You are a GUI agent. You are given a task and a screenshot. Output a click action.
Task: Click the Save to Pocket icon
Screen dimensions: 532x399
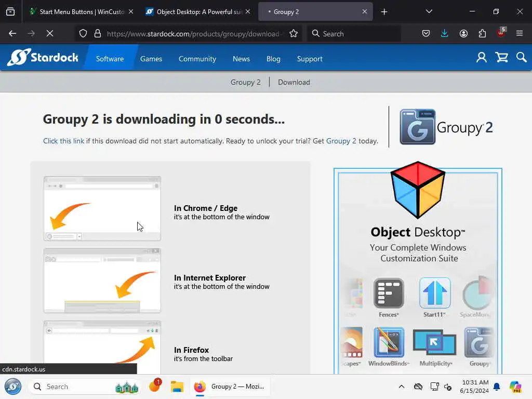pos(426,33)
